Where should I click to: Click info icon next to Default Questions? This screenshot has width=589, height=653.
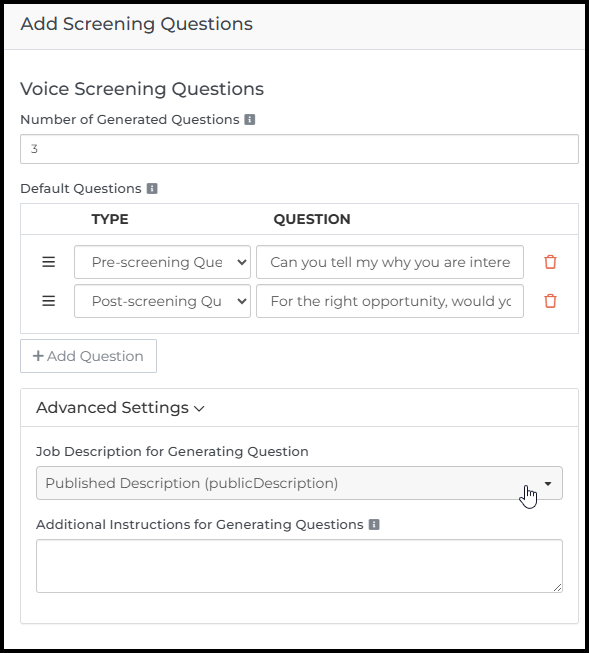[x=152, y=189]
